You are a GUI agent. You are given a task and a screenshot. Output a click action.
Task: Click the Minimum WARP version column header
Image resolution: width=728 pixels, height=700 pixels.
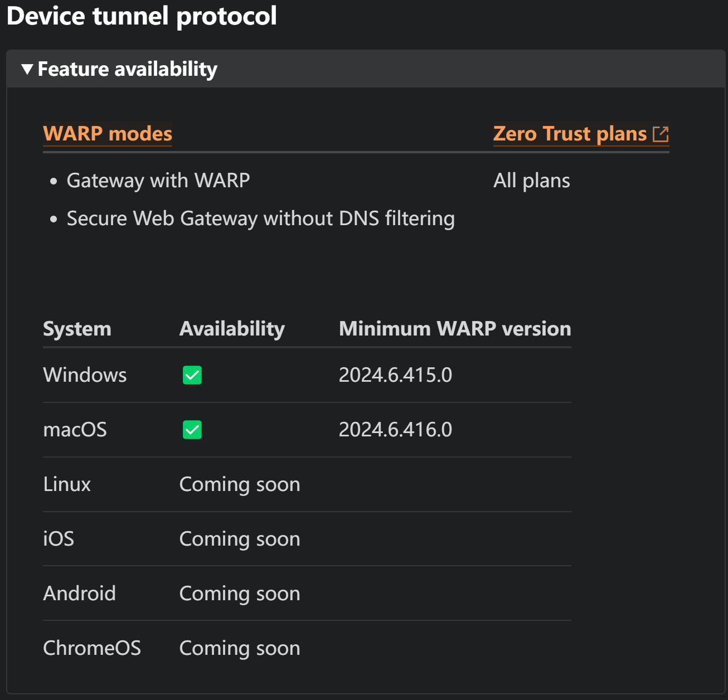point(455,329)
